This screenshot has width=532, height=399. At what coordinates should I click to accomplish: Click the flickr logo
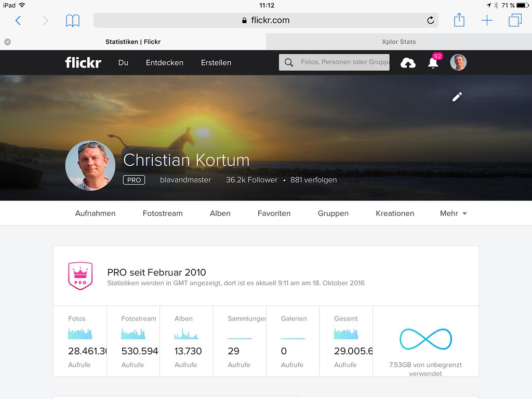[83, 62]
